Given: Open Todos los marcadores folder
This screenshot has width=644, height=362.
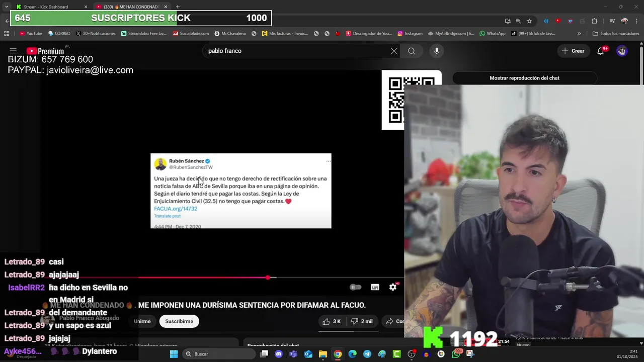Looking at the screenshot, I should [616, 34].
